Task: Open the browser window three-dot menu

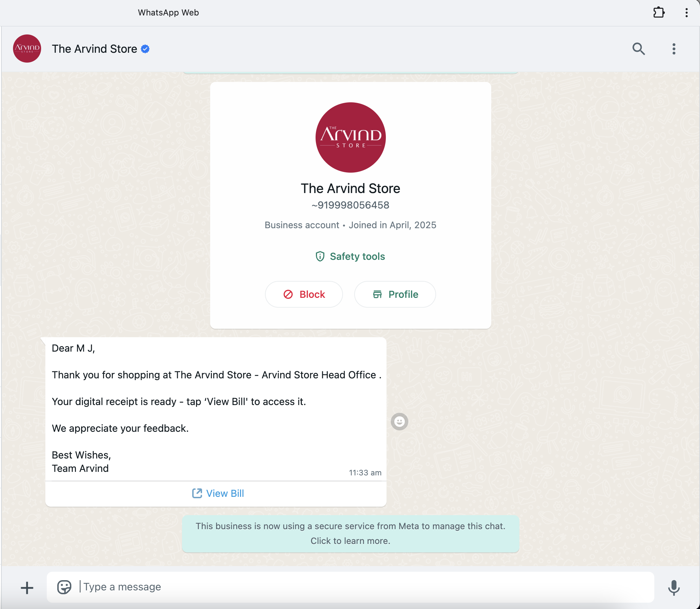Action: coord(686,13)
